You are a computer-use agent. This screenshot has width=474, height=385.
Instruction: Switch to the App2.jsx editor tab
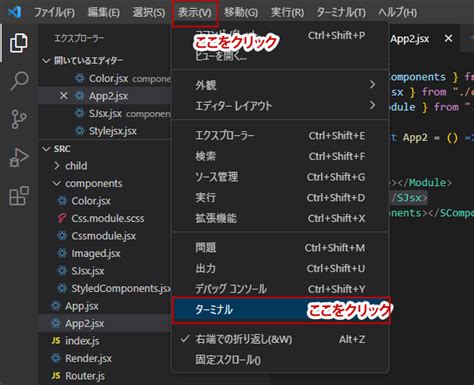coord(410,39)
